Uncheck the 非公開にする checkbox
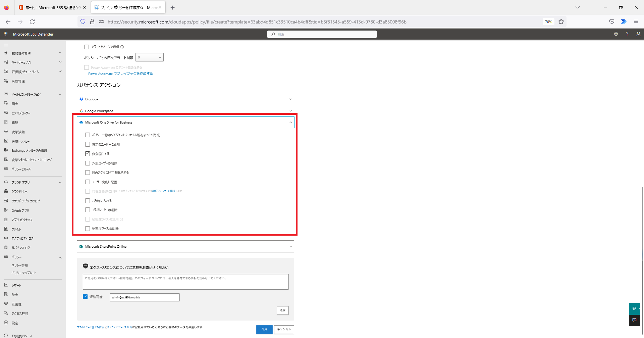Viewport: 644px width, 338px height. pyautogui.click(x=88, y=154)
